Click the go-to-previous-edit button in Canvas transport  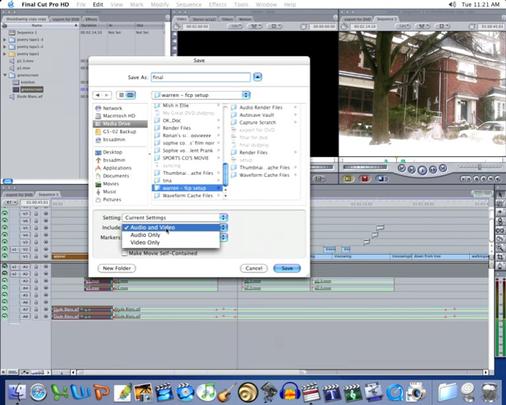coord(402,168)
